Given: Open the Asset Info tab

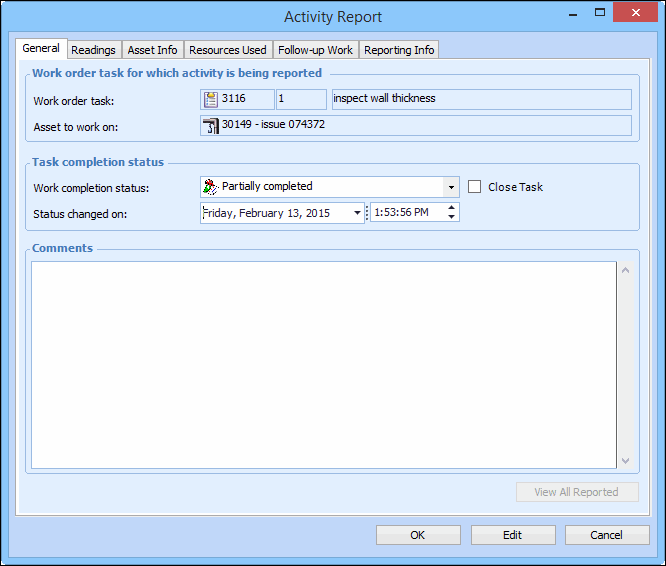Looking at the screenshot, I should click(x=152, y=50).
